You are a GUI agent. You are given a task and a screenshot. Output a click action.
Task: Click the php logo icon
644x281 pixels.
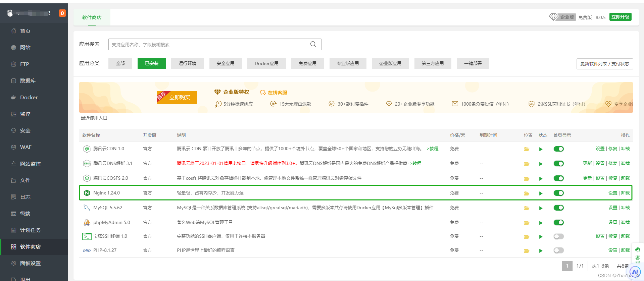(x=87, y=250)
